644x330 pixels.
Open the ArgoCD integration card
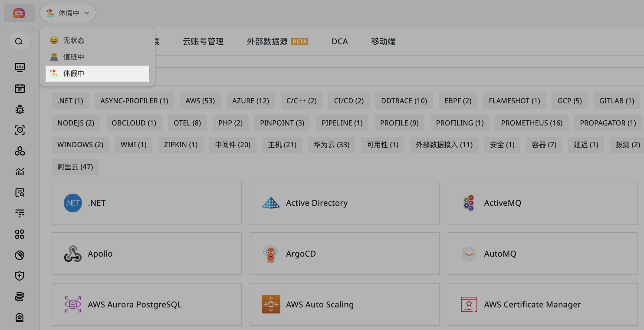(345, 254)
